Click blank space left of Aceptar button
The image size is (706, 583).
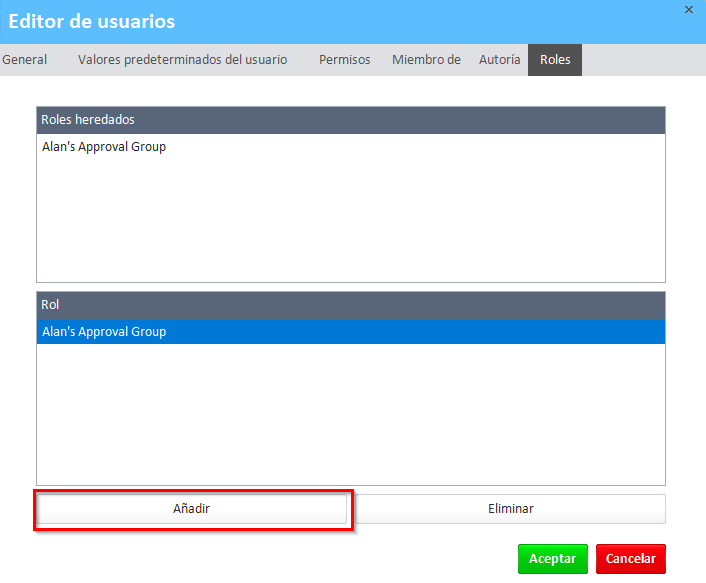tap(300, 559)
